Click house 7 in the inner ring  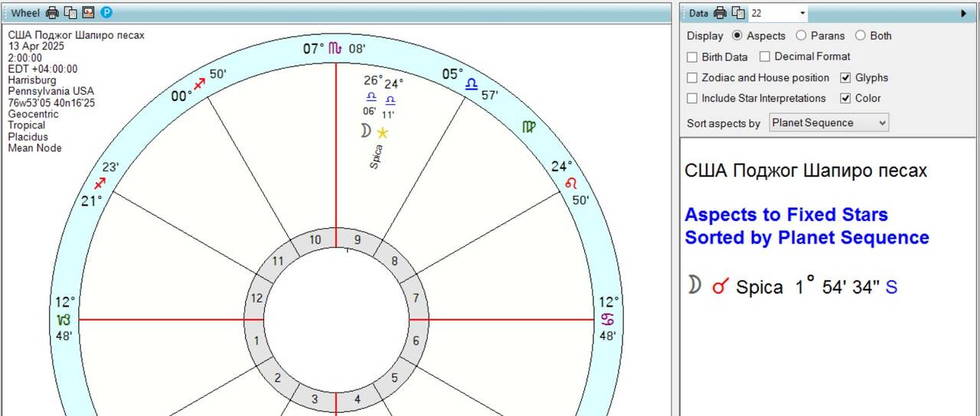click(x=416, y=298)
